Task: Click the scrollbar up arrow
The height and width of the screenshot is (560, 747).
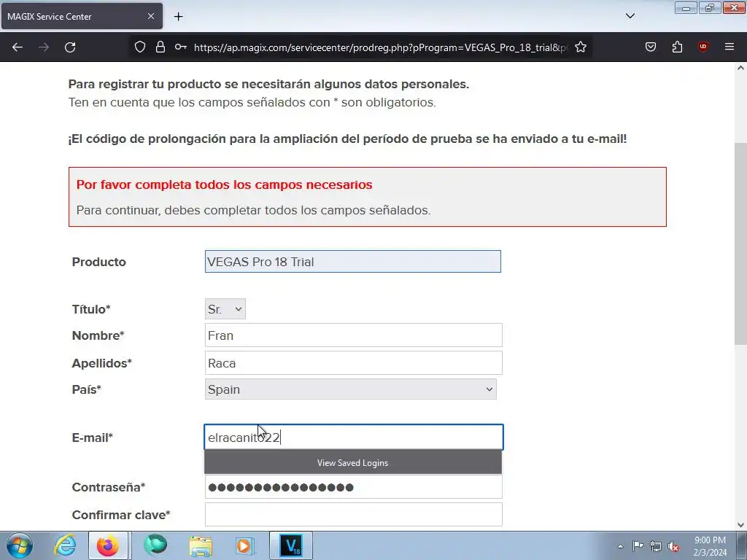Action: pyautogui.click(x=740, y=68)
